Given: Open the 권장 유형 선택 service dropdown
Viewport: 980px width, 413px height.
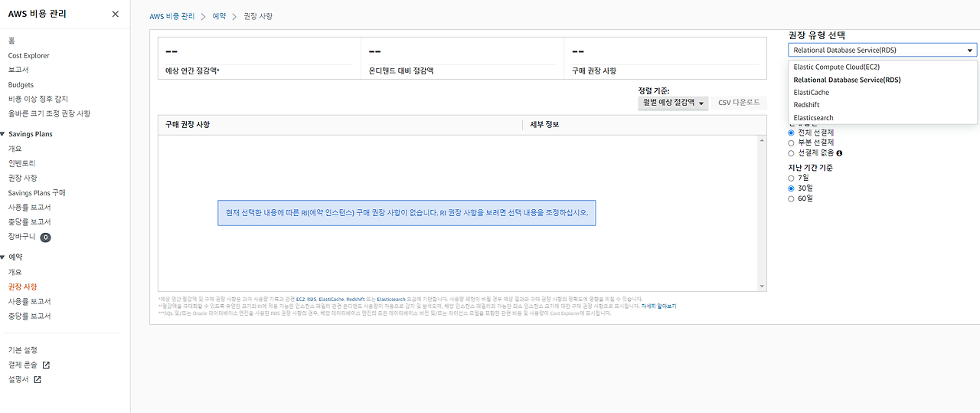Looking at the screenshot, I should [x=883, y=50].
